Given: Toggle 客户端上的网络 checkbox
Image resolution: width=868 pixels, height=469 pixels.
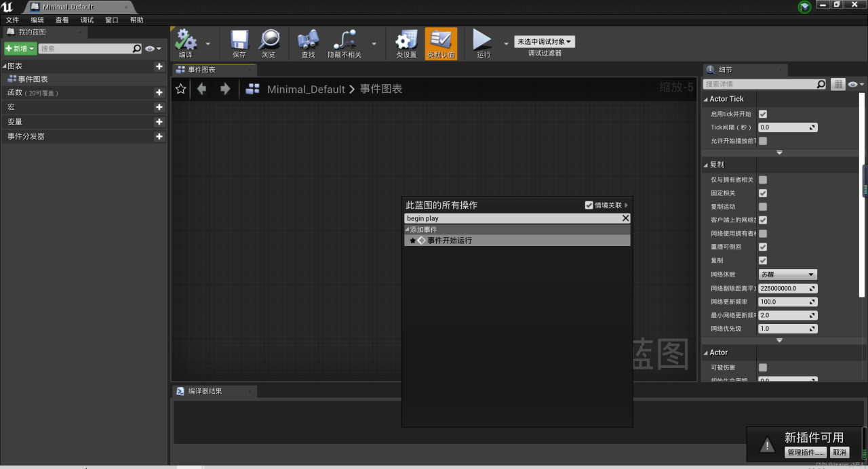Looking at the screenshot, I should pyautogui.click(x=763, y=220).
